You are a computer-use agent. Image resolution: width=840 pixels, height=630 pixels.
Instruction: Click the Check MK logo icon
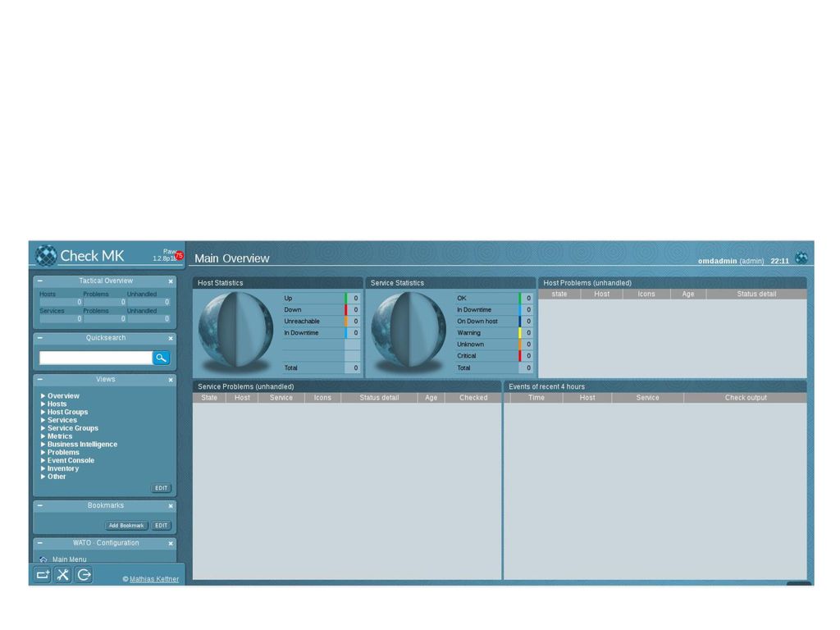point(46,256)
